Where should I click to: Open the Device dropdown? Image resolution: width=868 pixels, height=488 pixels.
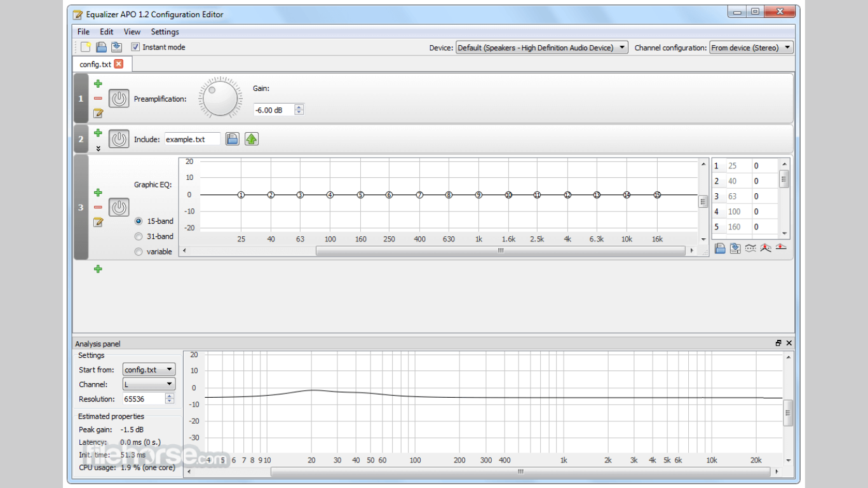coord(542,48)
